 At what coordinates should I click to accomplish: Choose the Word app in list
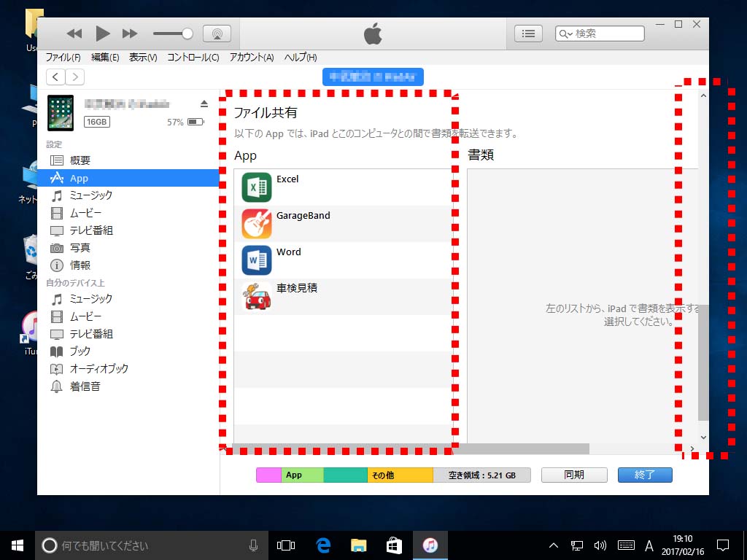pyautogui.click(x=288, y=252)
